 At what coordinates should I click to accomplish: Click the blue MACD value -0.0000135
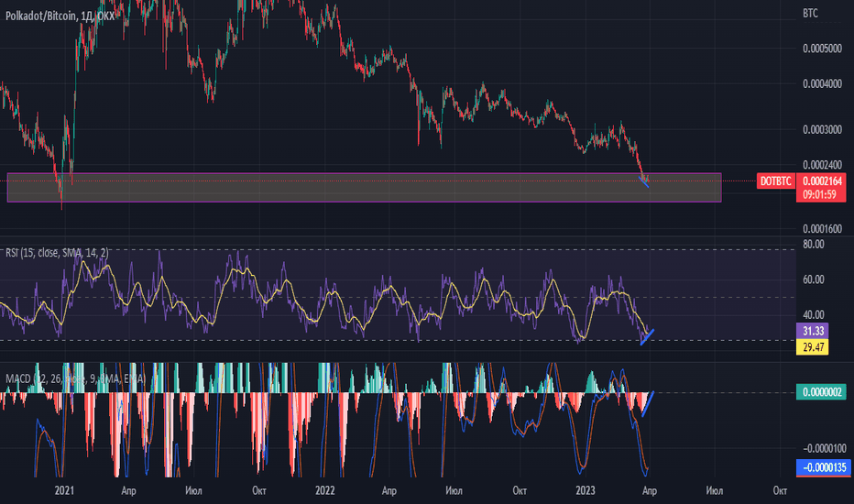coord(822,467)
